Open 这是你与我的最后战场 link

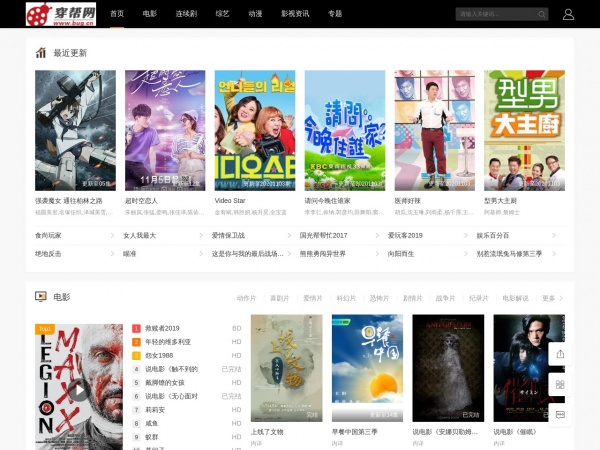pyautogui.click(x=248, y=254)
